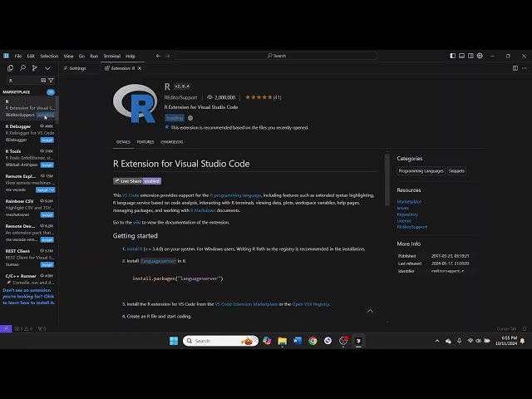This screenshot has width=532, height=399.
Task: Click the scroll-to-top chevron in details
Action: click(x=370, y=311)
